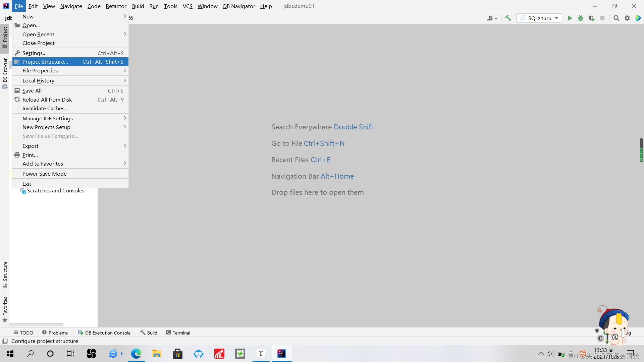Open IDE settings gear icon in toolbar
644x362 pixels.
pyautogui.click(x=627, y=18)
